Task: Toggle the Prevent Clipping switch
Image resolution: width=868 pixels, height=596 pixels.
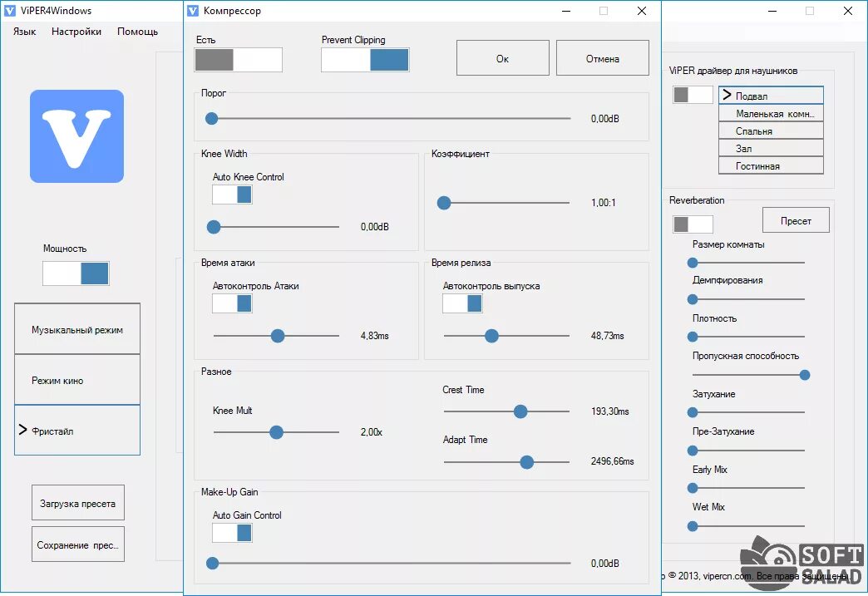Action: (365, 60)
